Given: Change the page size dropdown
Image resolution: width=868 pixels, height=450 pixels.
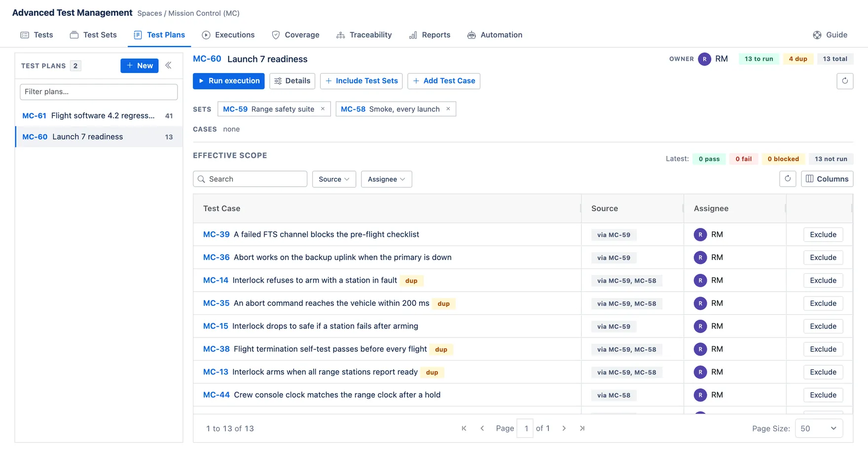Looking at the screenshot, I should pyautogui.click(x=819, y=428).
